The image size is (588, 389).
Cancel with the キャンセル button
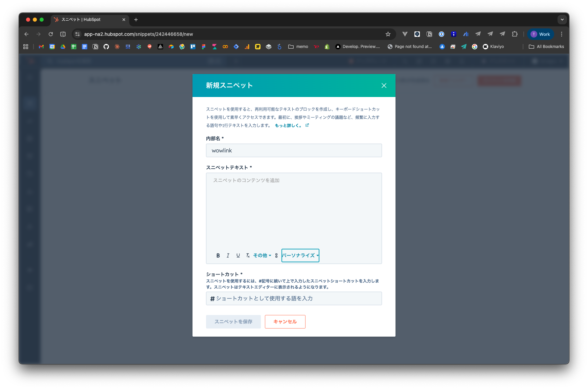click(285, 322)
